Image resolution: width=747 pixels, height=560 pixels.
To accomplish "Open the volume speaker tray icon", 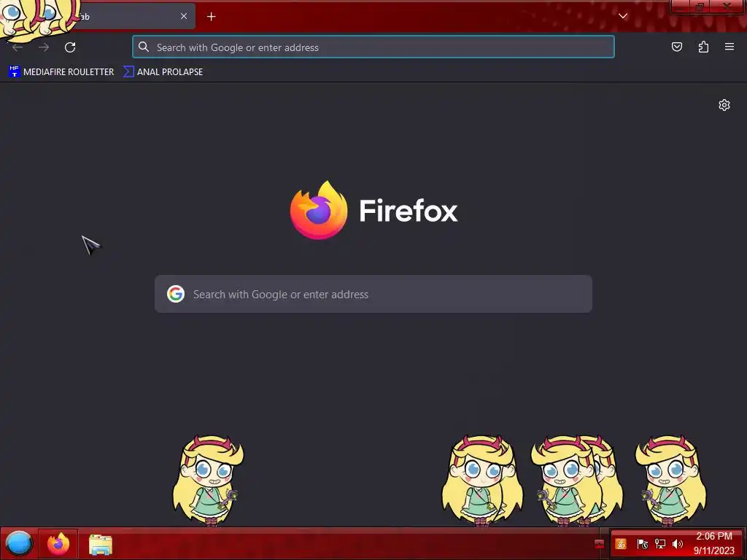I will (x=678, y=544).
